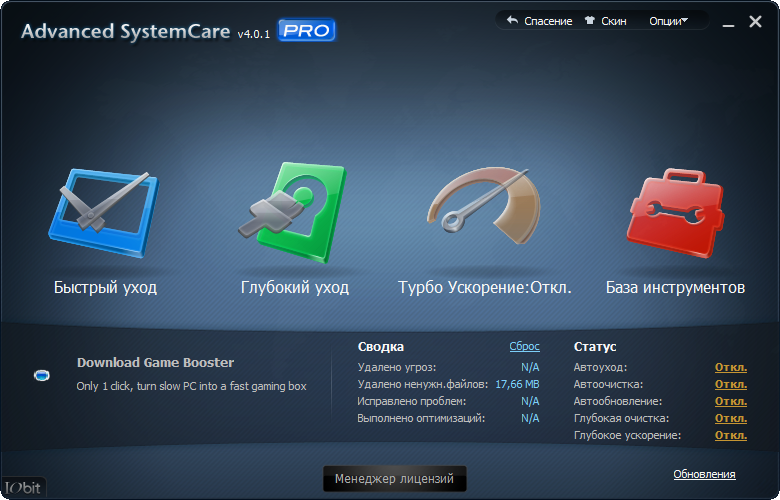Click the Глубокое ускорение: label
The image size is (780, 500).
click(x=627, y=435)
